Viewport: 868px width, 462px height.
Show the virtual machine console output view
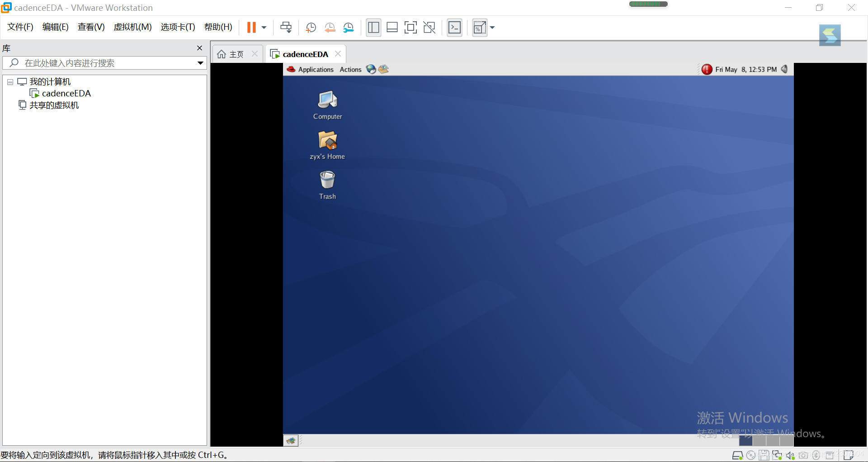click(x=454, y=28)
